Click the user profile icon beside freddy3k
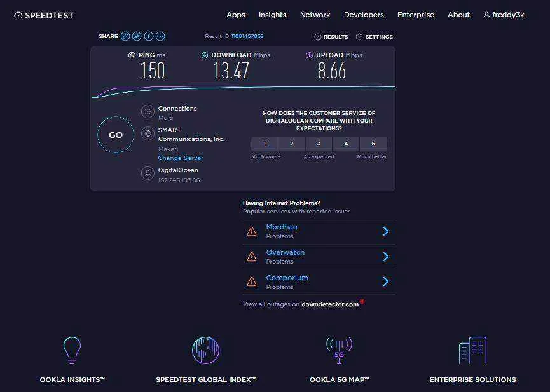 (486, 15)
